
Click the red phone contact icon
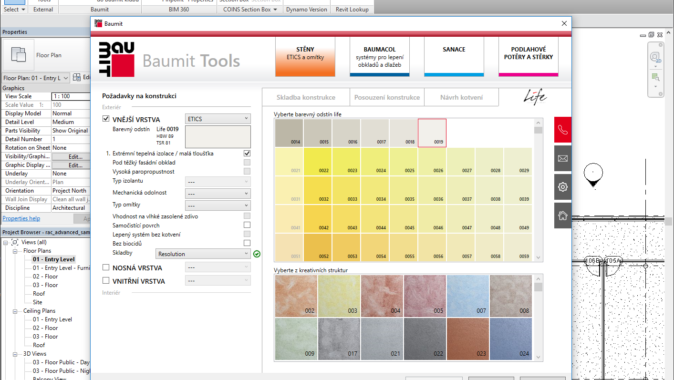pyautogui.click(x=562, y=130)
